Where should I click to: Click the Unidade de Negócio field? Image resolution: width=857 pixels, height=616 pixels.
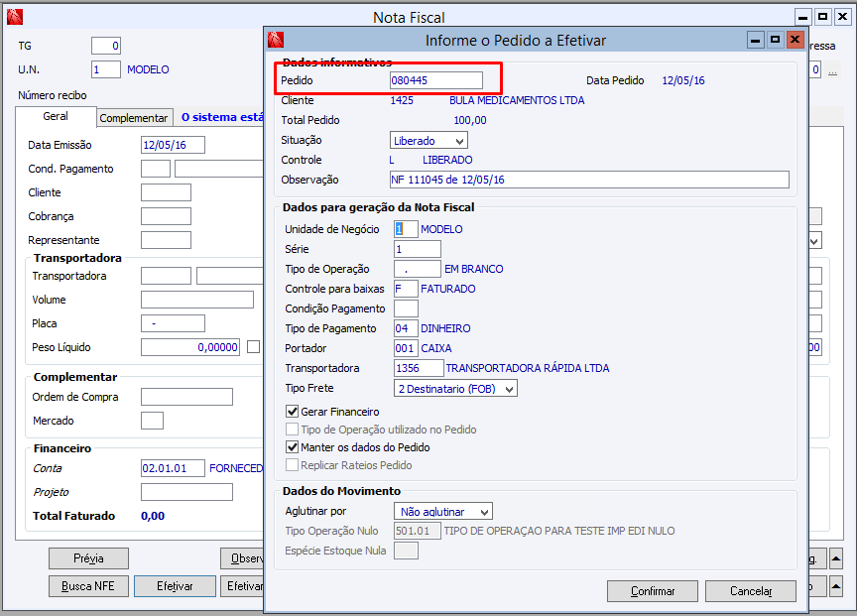(406, 229)
